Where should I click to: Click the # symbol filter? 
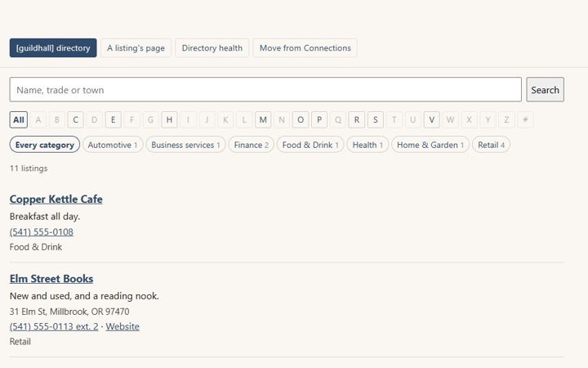[x=525, y=119]
